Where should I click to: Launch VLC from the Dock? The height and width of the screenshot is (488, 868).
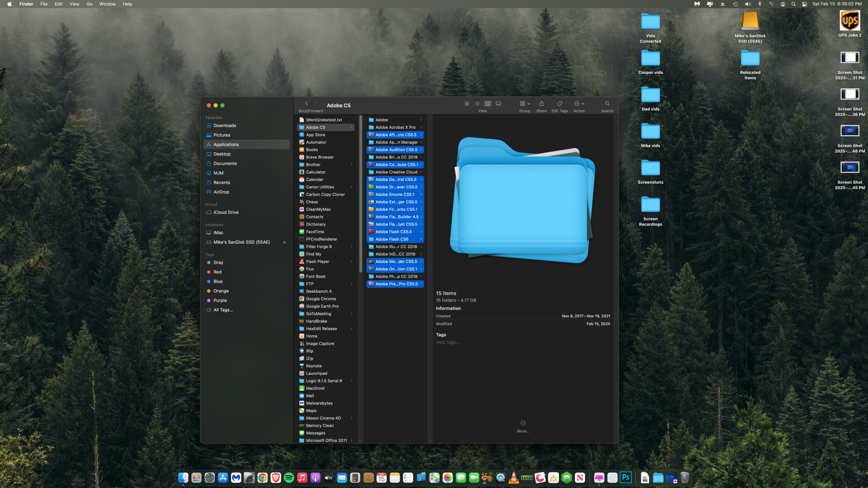tap(513, 478)
